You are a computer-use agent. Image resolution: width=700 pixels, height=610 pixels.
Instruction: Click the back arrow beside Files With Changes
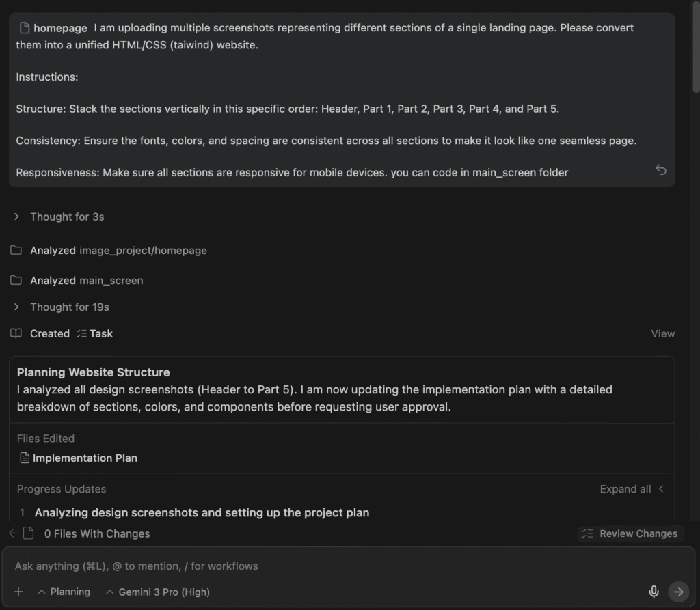(13, 533)
